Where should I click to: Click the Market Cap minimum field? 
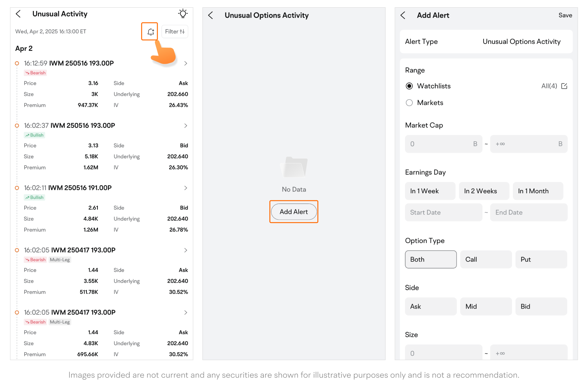pyautogui.click(x=443, y=144)
